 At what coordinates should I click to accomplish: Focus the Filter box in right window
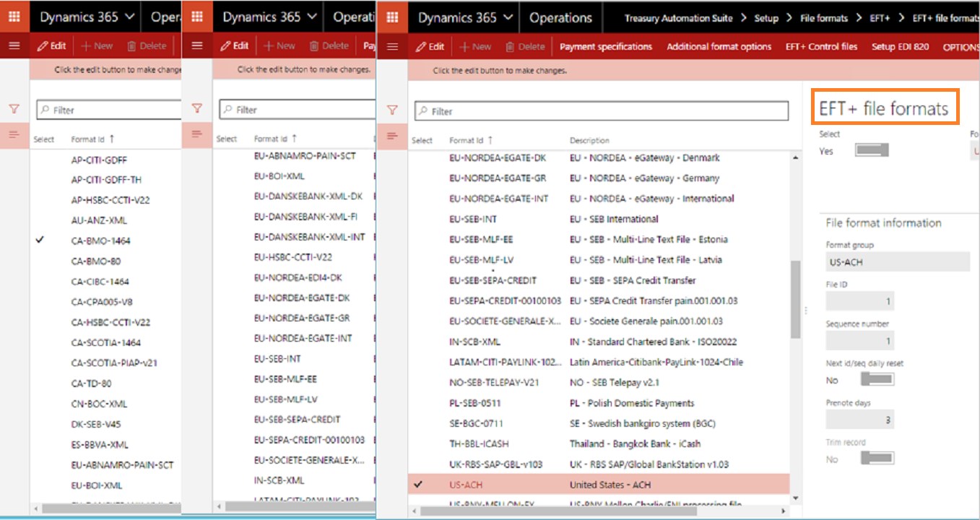[601, 111]
